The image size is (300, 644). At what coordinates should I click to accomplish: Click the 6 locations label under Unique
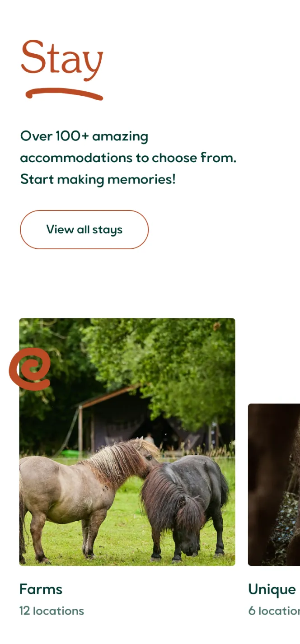pos(274,611)
